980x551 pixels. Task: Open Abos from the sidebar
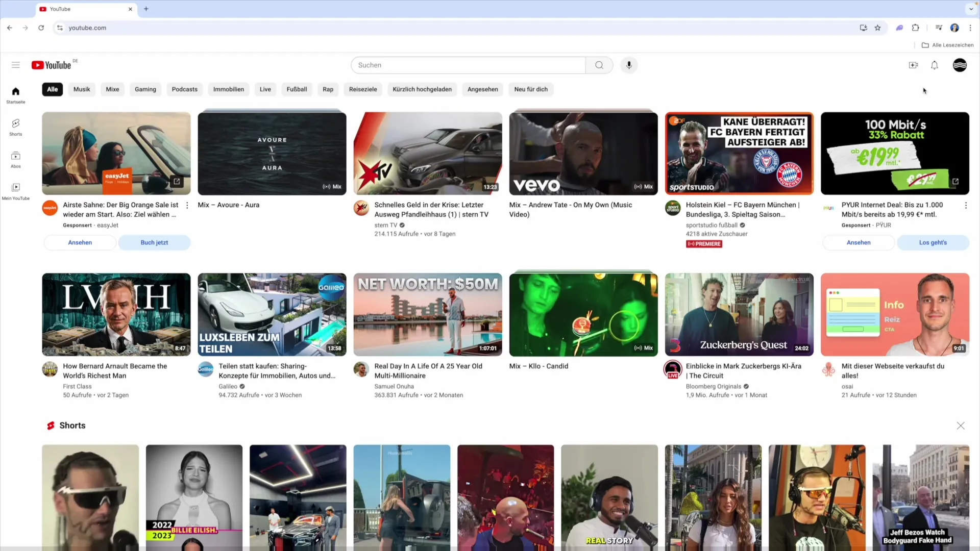tap(16, 159)
